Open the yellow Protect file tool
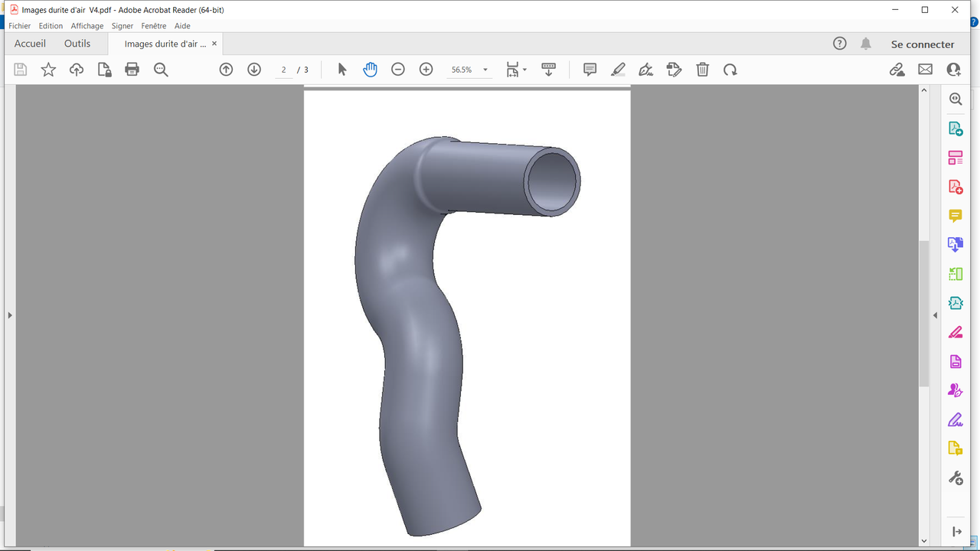 (x=955, y=448)
